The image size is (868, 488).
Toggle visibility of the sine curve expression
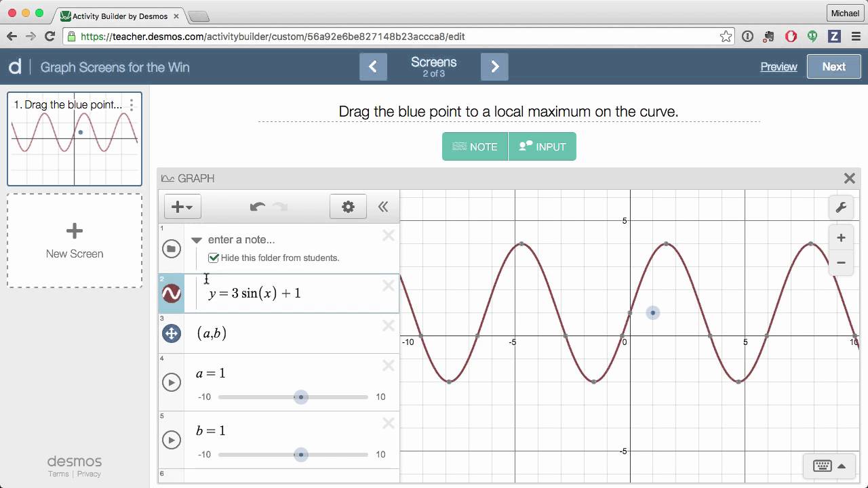pyautogui.click(x=172, y=293)
